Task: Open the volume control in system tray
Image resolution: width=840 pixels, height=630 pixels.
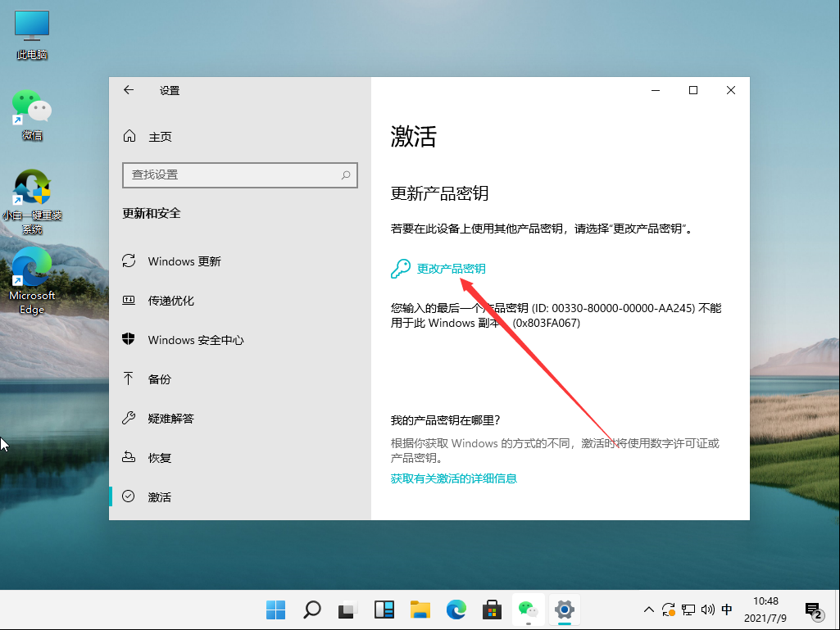Action: click(707, 610)
